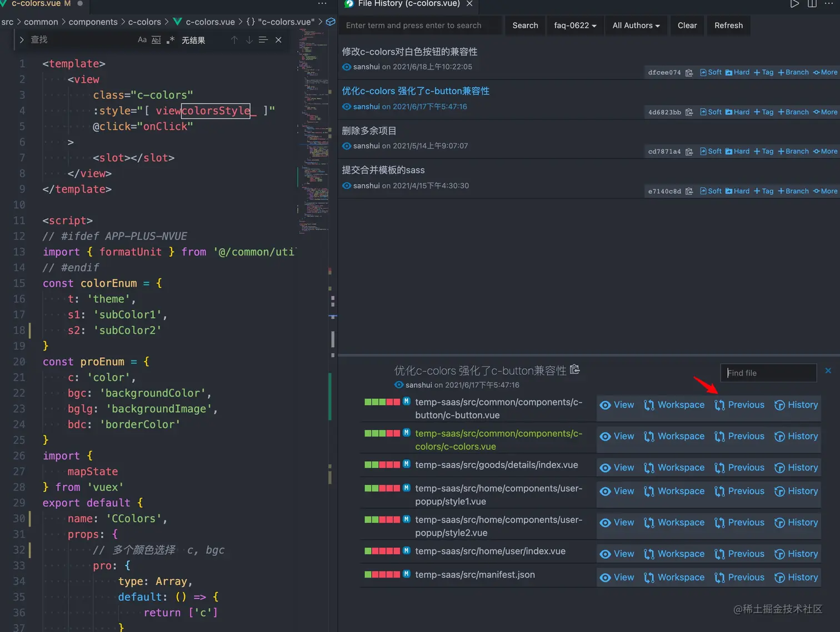This screenshot has width=840, height=632.
Task: Select breadcrumb item 'components'
Action: pos(93,22)
